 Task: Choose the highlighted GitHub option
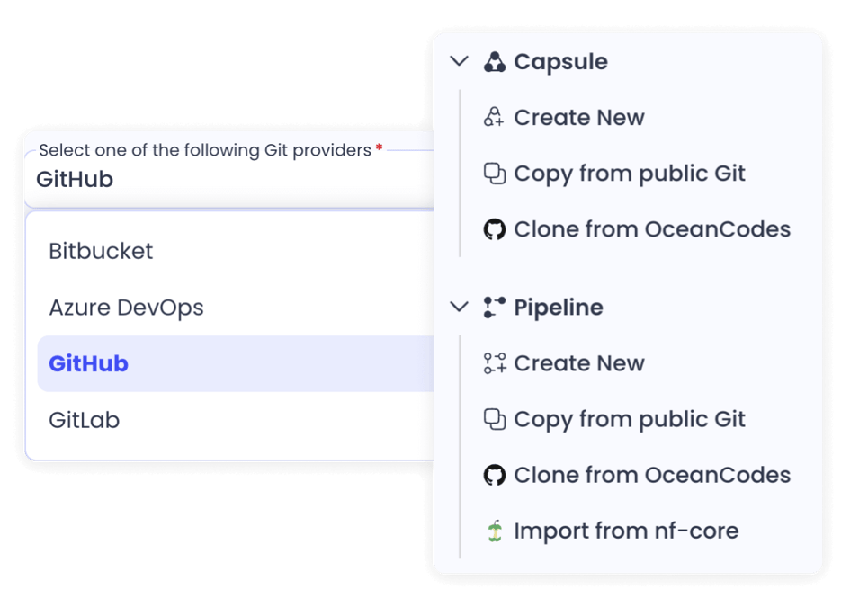[85, 363]
